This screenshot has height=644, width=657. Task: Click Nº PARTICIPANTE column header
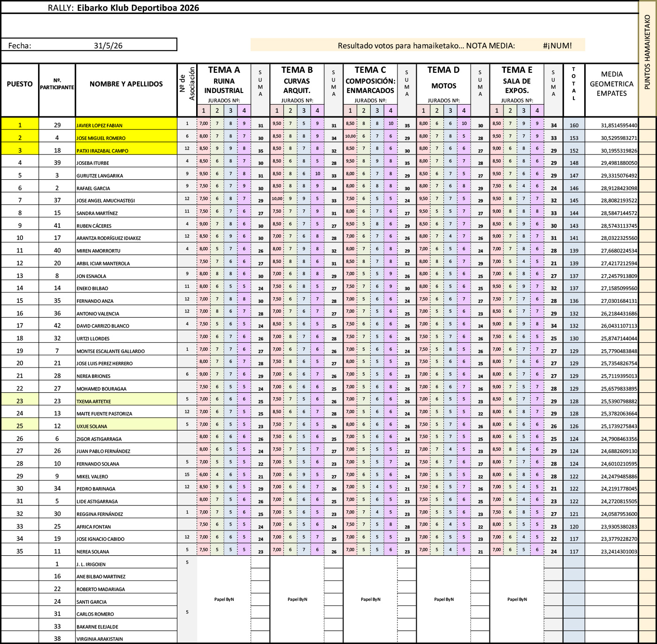(x=57, y=84)
